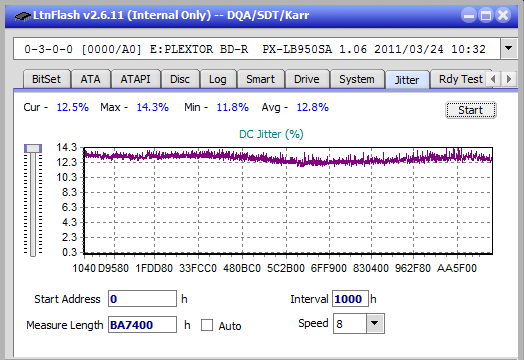Maximize the LtnFlash window
The image size is (524, 360).
[x=486, y=15]
